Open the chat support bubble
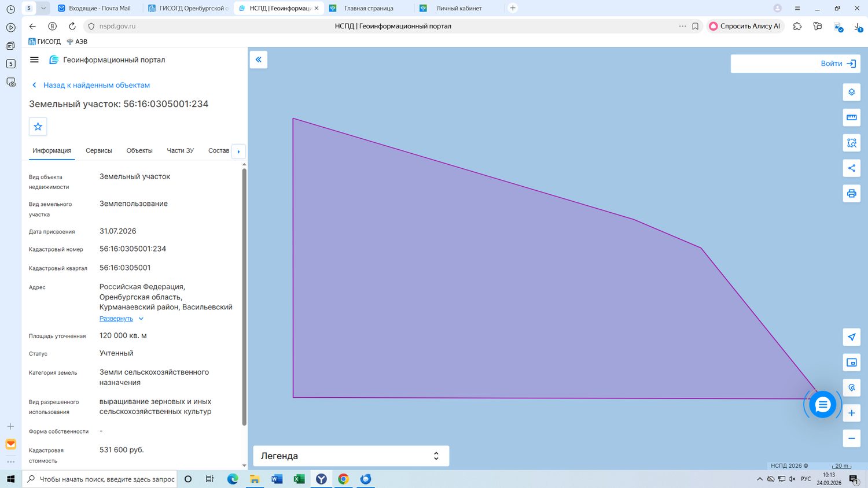The image size is (868, 488). (x=822, y=405)
